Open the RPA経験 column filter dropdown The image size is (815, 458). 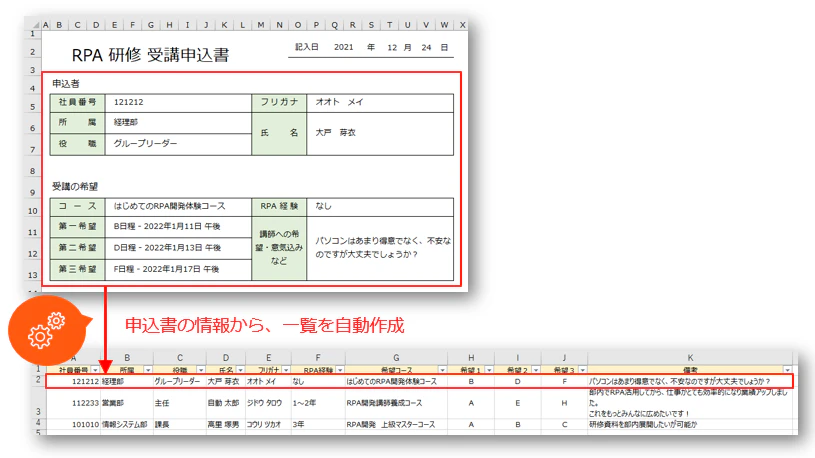coord(339,370)
